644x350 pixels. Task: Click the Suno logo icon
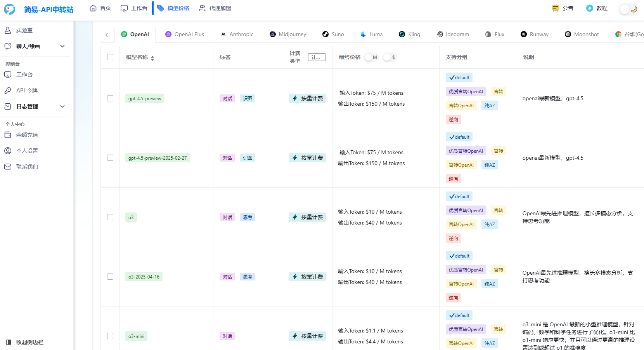[x=325, y=34]
